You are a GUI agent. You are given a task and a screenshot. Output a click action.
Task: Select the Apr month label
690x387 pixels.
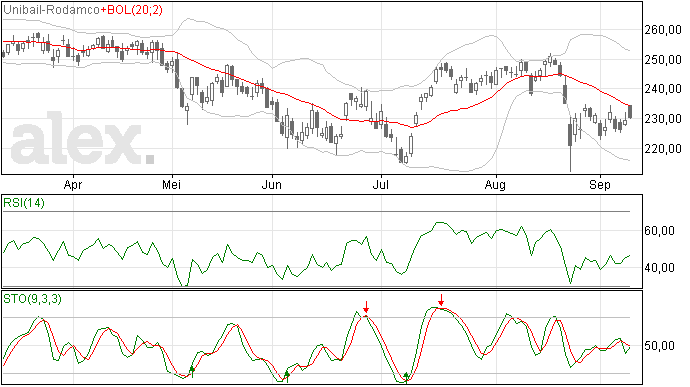coord(73,185)
